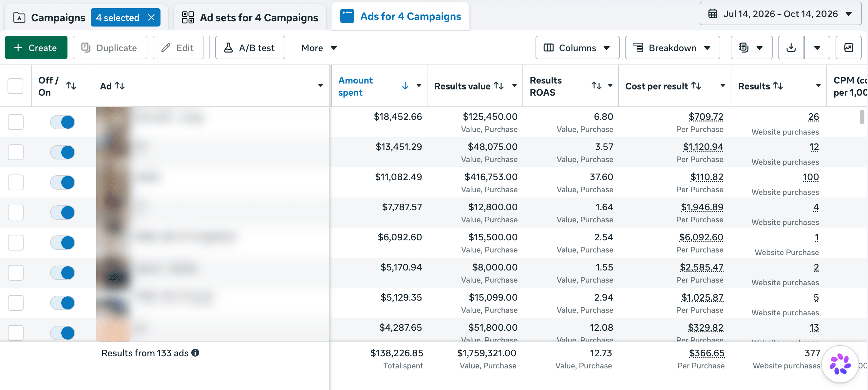Image resolution: width=868 pixels, height=390 pixels.
Task: Clear the 4 selected campaigns filter
Action: pyautogui.click(x=151, y=17)
